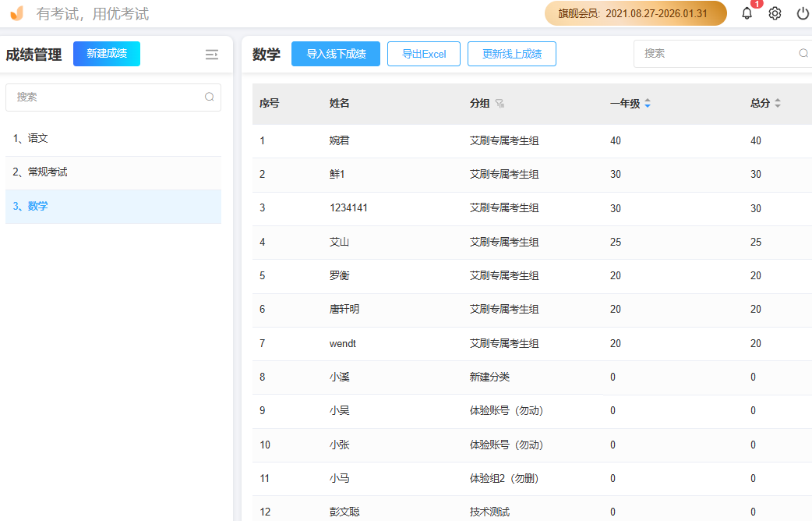
Task: Open the settings gear icon
Action: 774,12
